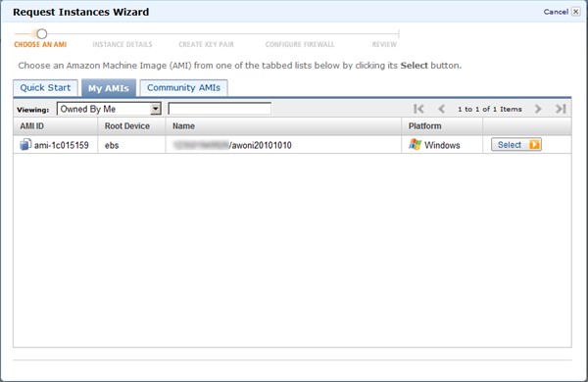Go to next page of AMI list

click(538, 109)
